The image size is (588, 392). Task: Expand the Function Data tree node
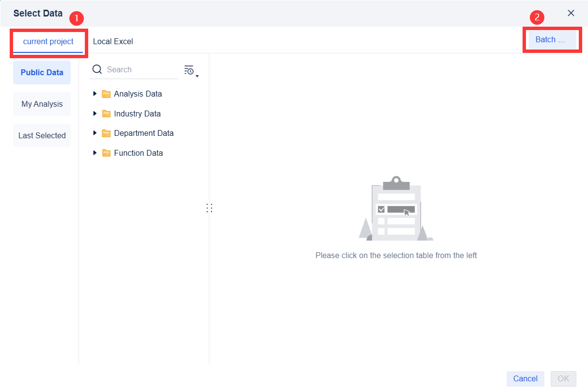click(95, 153)
